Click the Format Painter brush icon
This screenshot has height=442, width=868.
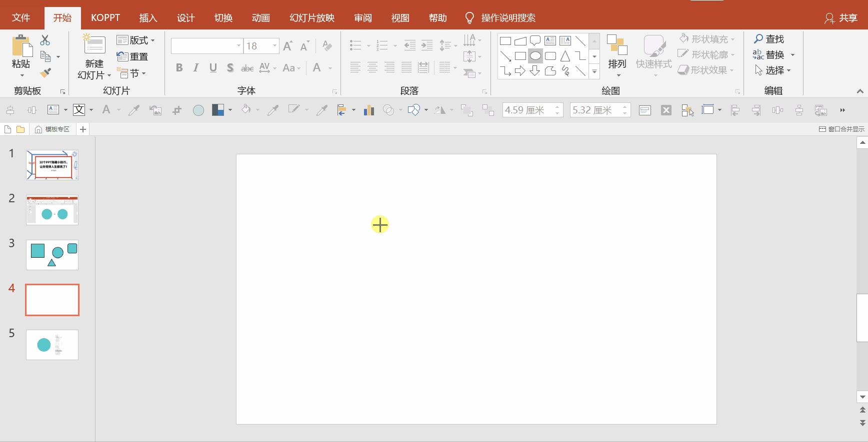tap(45, 73)
